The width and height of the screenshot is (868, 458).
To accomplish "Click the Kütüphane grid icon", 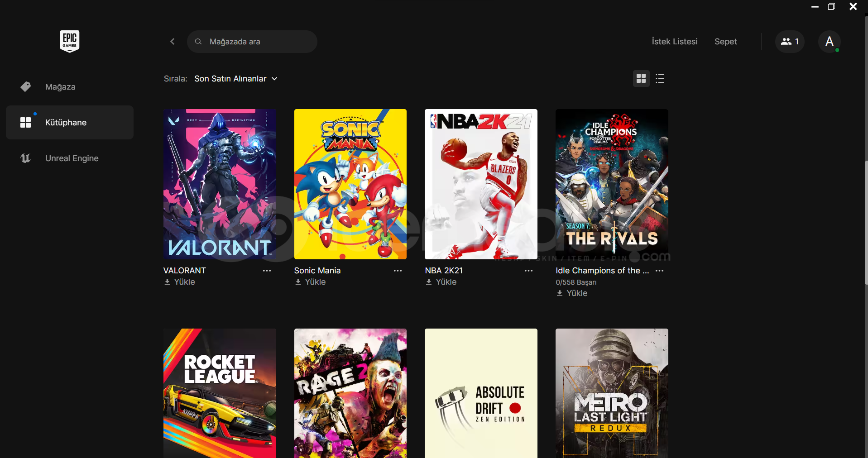I will [26, 122].
